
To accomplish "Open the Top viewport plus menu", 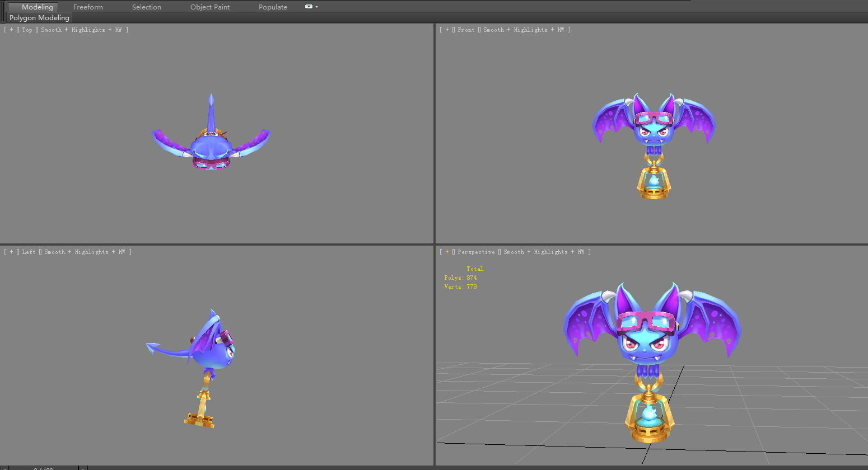I will click(x=11, y=30).
